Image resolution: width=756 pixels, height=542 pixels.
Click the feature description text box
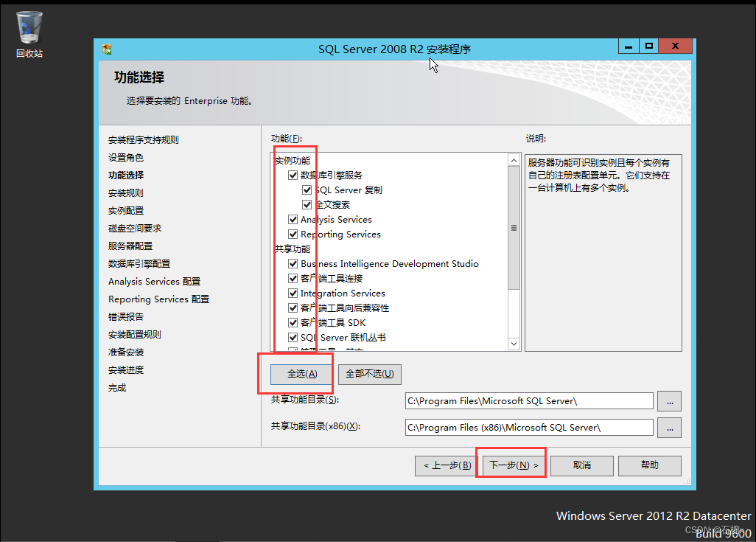pyautogui.click(x=603, y=253)
